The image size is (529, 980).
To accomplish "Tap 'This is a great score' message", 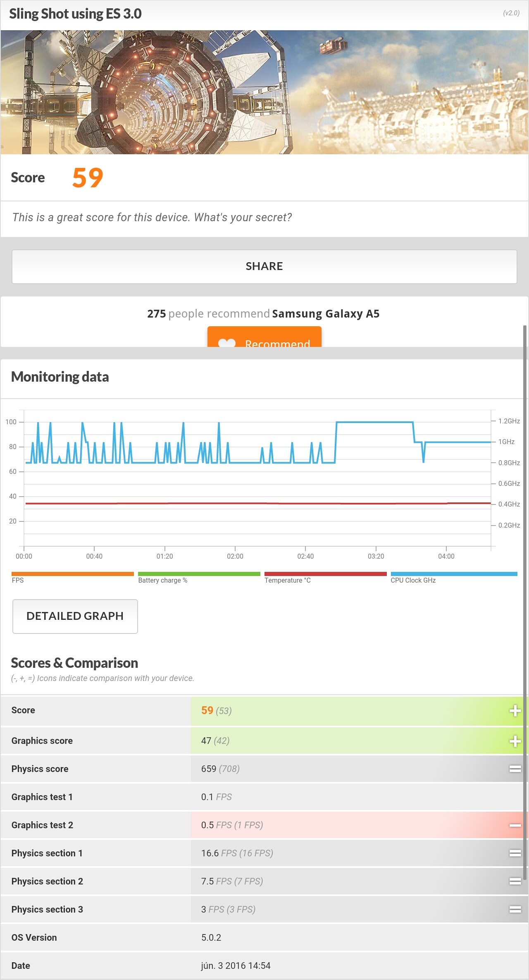I will [152, 218].
